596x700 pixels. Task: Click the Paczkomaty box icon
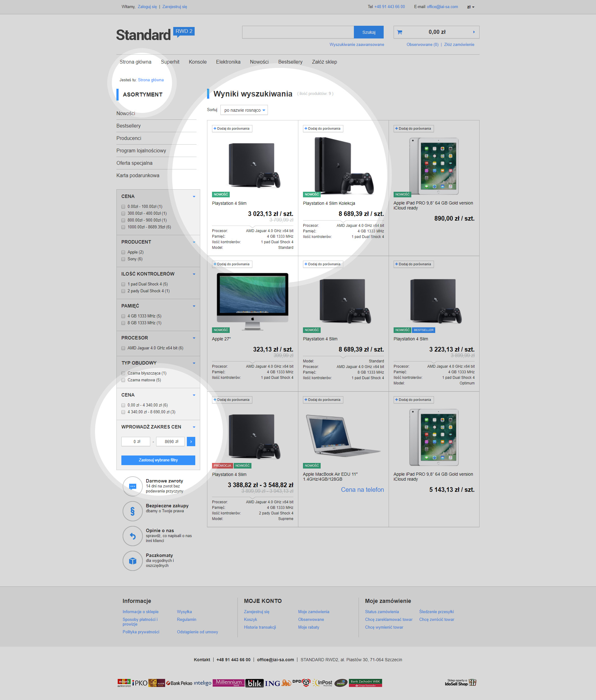pos(133,561)
